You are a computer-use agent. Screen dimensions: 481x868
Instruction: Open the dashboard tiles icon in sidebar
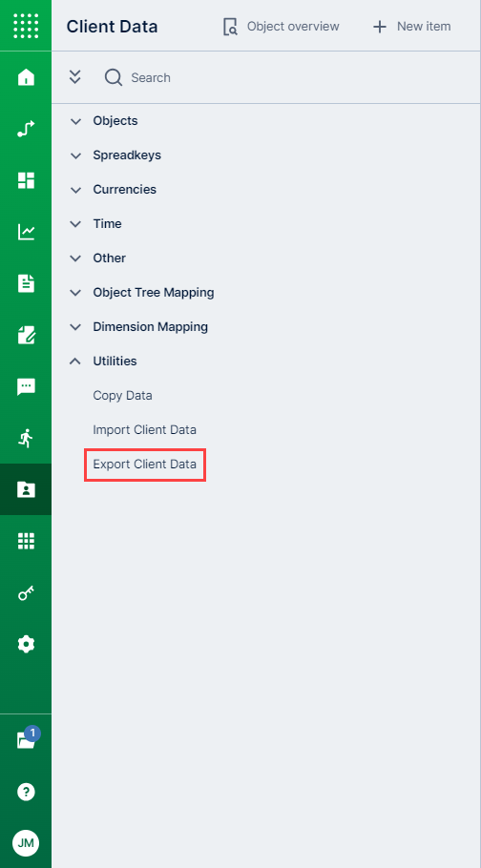(x=26, y=180)
